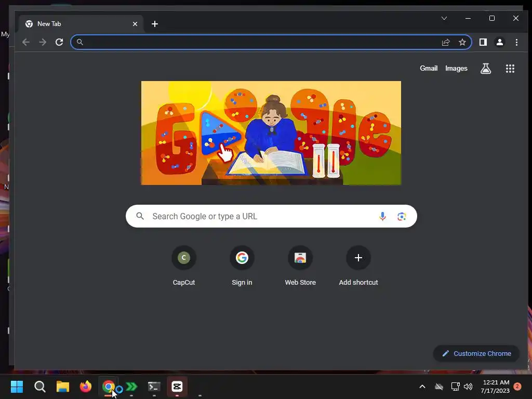
Task: Open the notification badge showing 2
Action: pos(517,387)
